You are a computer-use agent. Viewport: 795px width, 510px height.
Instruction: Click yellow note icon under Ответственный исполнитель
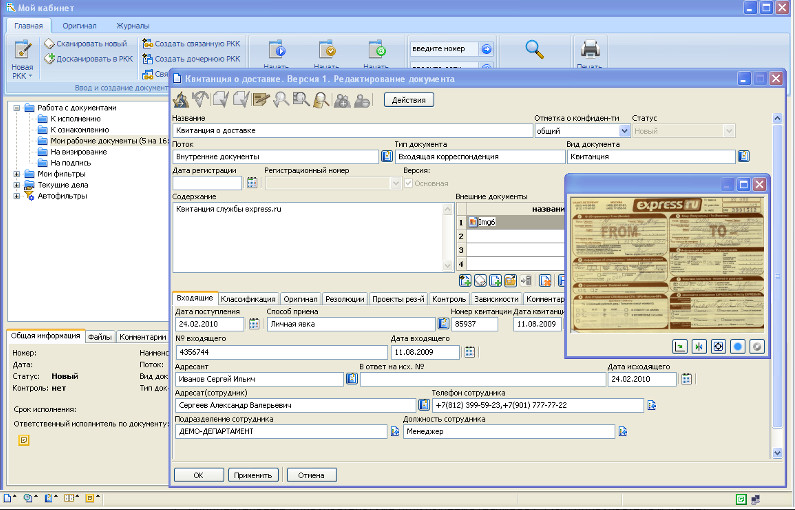click(25, 440)
